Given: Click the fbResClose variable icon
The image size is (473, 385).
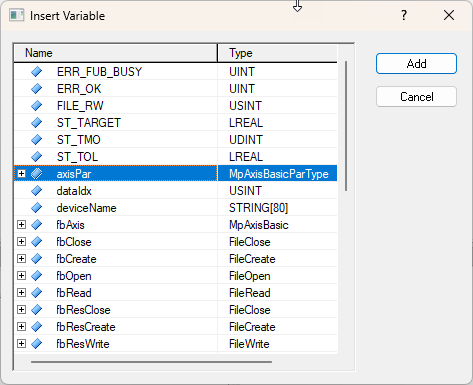Looking at the screenshot, I should [37, 310].
